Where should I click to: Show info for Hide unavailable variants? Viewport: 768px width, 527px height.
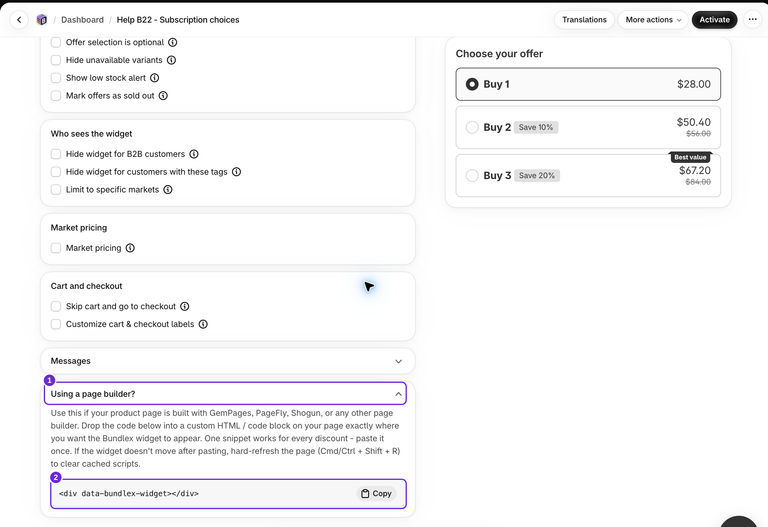pyautogui.click(x=171, y=60)
